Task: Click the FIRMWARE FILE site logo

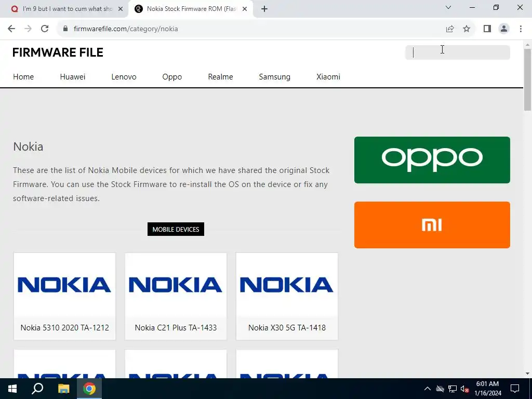Action: point(58,52)
